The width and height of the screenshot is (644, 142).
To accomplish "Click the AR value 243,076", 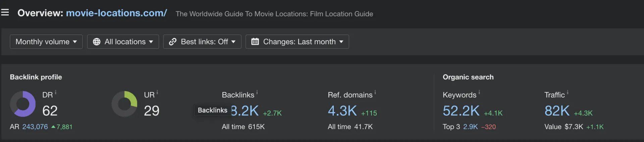I will (x=35, y=127).
